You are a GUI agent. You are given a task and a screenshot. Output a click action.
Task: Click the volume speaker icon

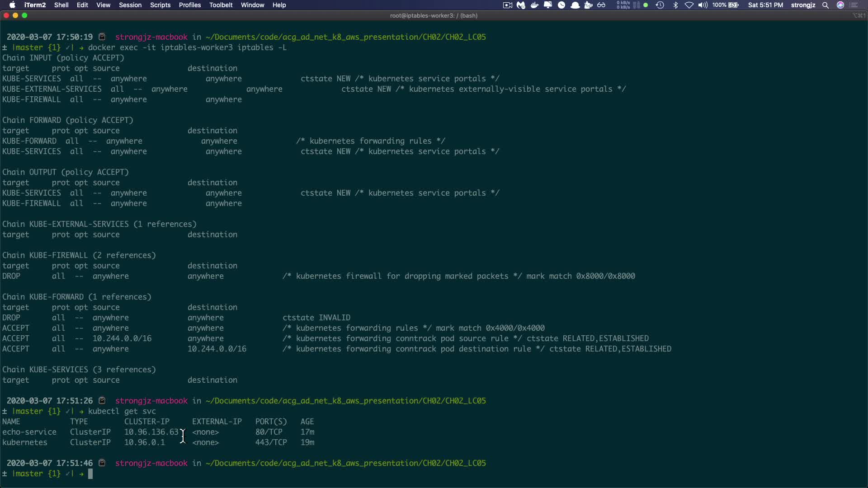point(703,5)
